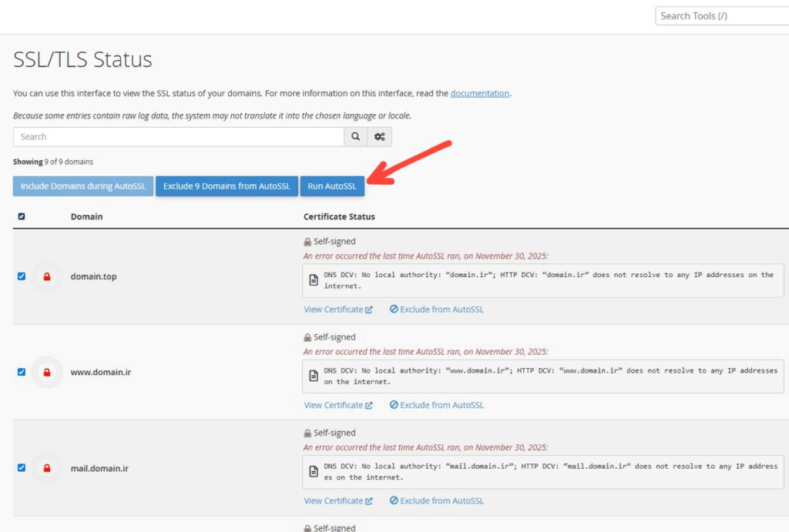Toggle the select-all domains checkbox
The height and width of the screenshot is (532, 789).
coord(22,216)
